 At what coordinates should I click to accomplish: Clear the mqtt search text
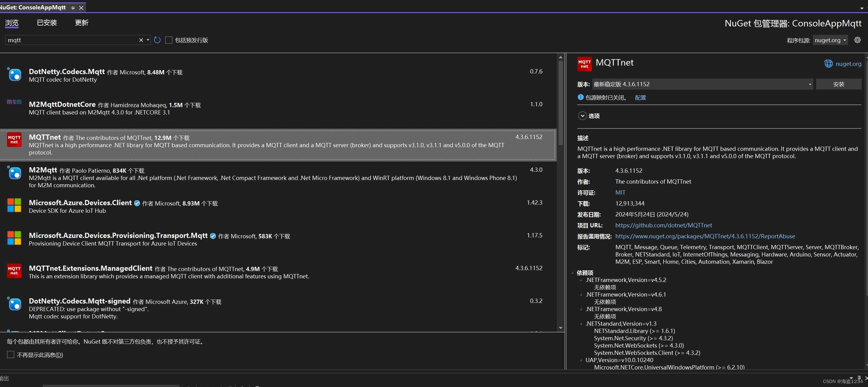tap(141, 40)
